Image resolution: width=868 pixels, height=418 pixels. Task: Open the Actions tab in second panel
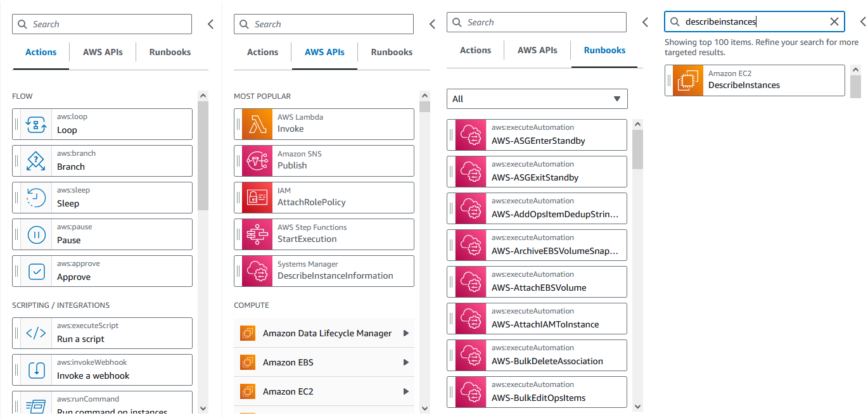(x=262, y=52)
